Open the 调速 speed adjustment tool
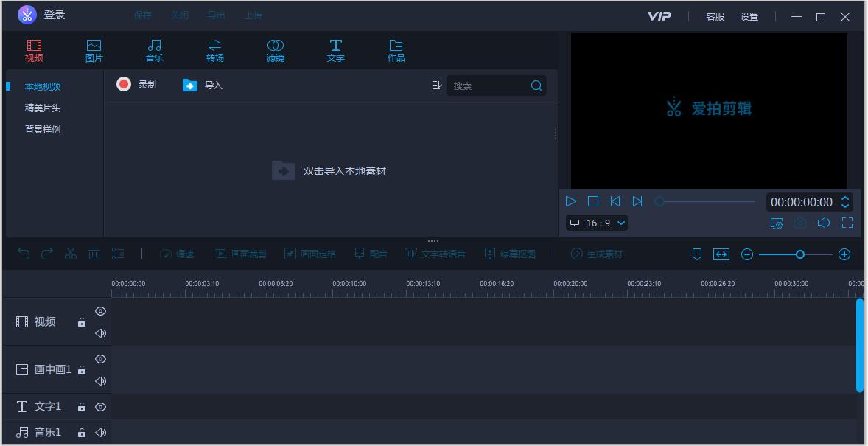This screenshot has width=868, height=446. click(x=177, y=254)
